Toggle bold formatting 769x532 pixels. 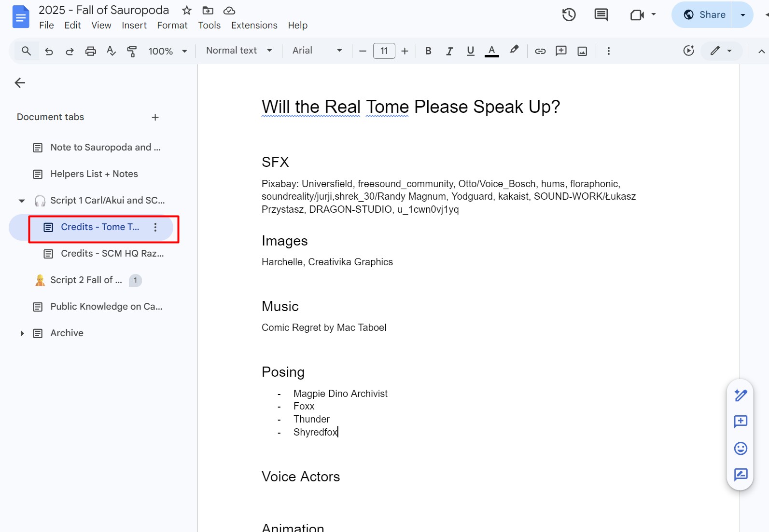(x=428, y=51)
